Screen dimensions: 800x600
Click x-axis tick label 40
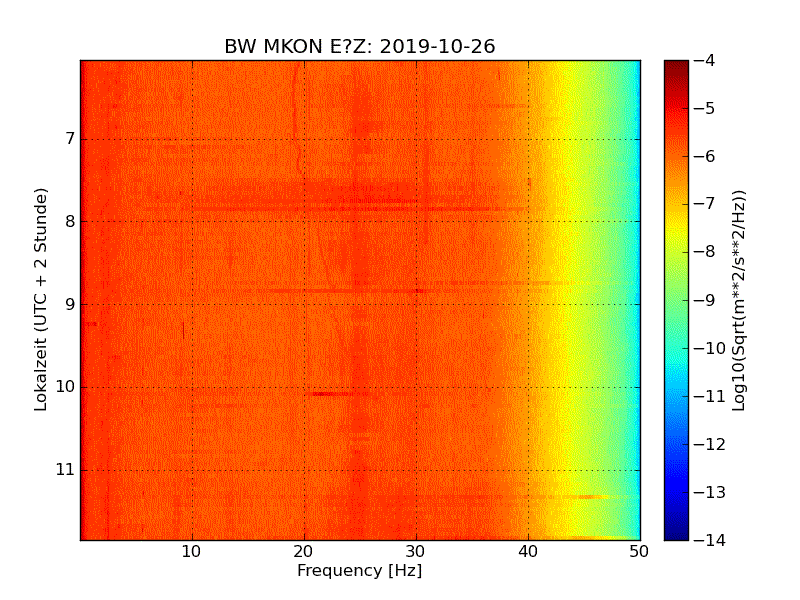pos(528,552)
